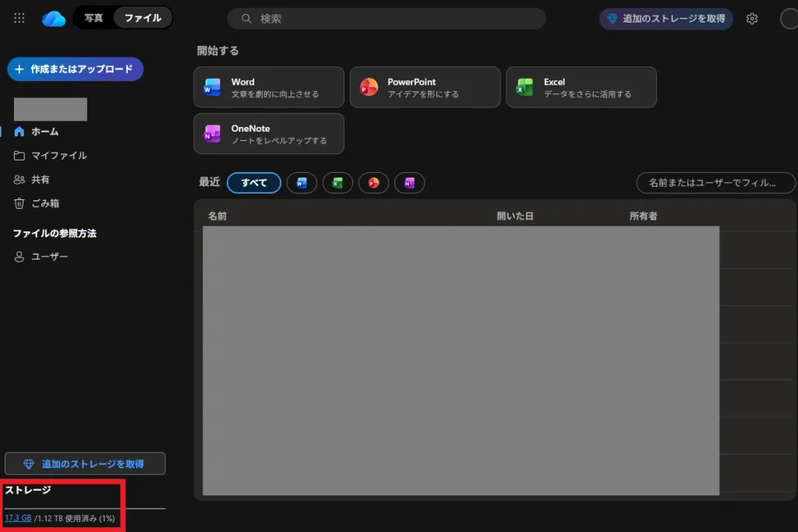Viewport: 798px width, 532px height.
Task: Click the diamond icon in sidebar storage button
Action: 29,464
